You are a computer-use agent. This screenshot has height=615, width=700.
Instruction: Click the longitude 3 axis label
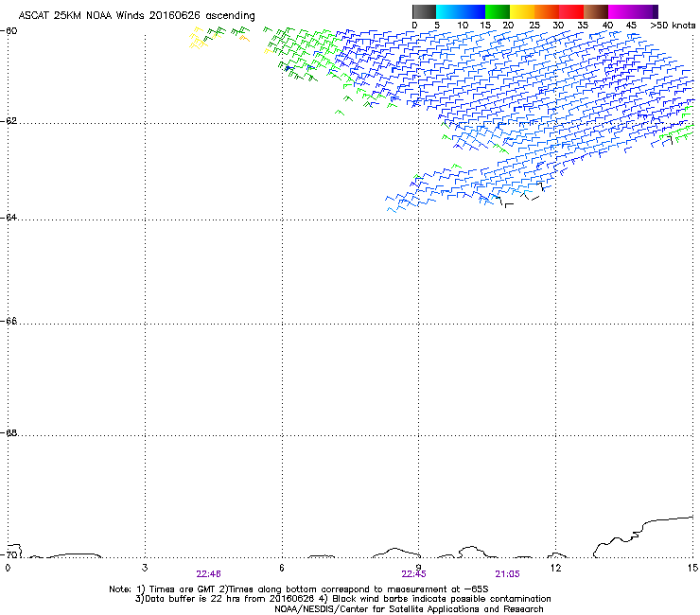pyautogui.click(x=145, y=568)
